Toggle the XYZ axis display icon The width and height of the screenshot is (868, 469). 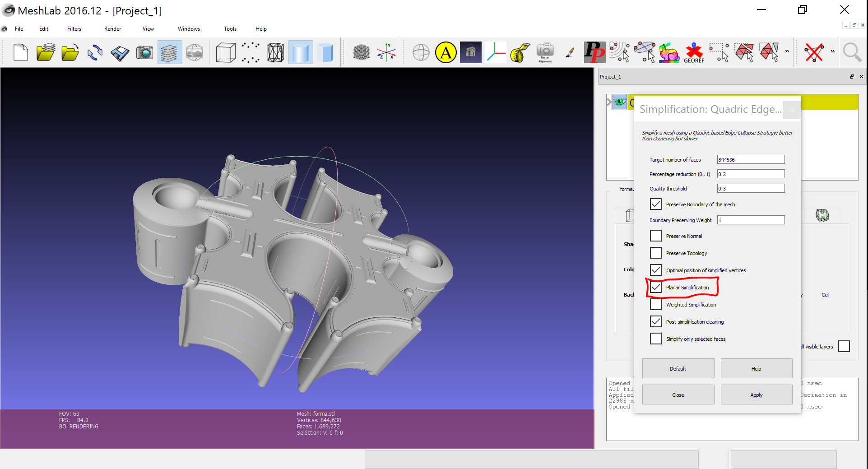(386, 53)
